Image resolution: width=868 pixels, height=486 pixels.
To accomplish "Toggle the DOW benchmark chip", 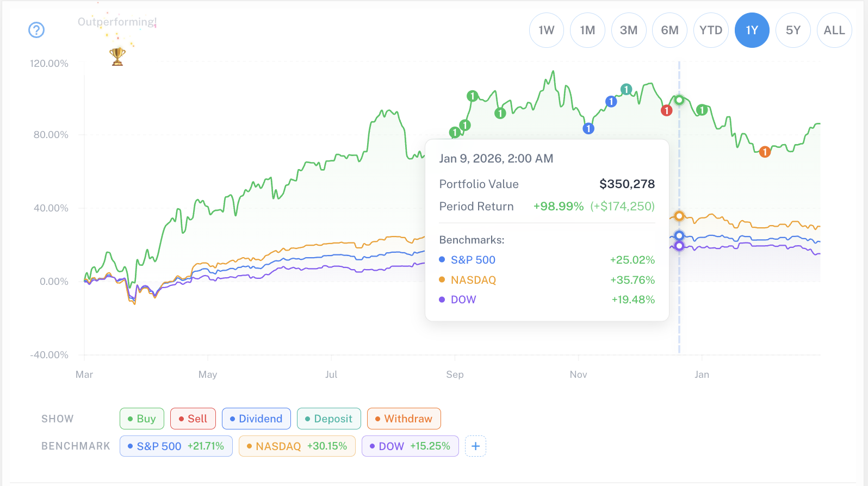I will [x=410, y=446].
